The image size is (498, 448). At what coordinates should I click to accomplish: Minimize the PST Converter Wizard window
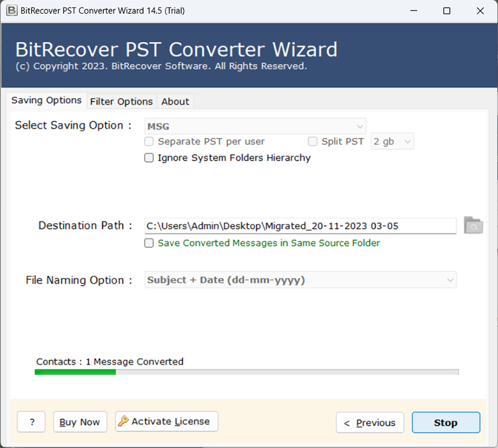click(413, 11)
